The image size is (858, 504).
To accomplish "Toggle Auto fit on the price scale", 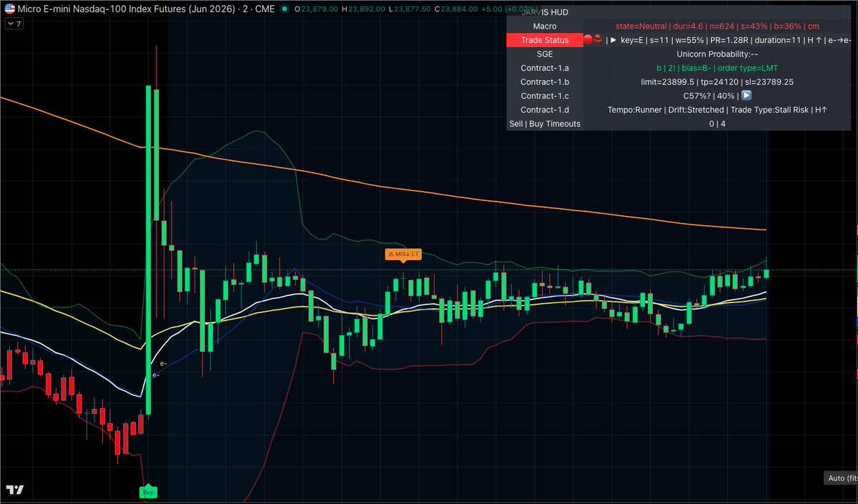I will coord(839,478).
